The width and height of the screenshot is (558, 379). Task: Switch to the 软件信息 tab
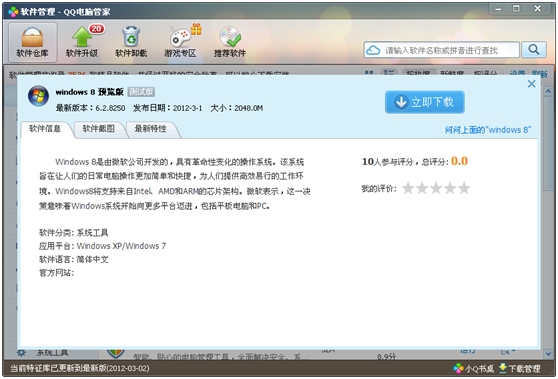click(45, 129)
